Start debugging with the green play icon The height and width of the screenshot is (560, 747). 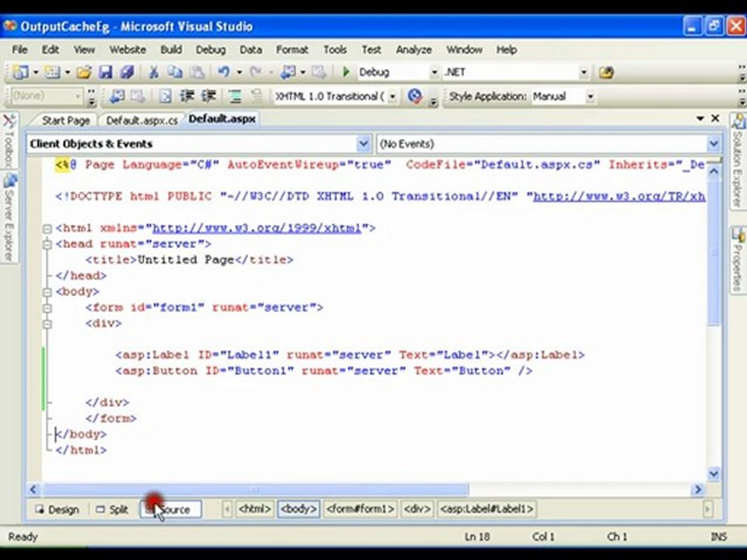tap(346, 72)
